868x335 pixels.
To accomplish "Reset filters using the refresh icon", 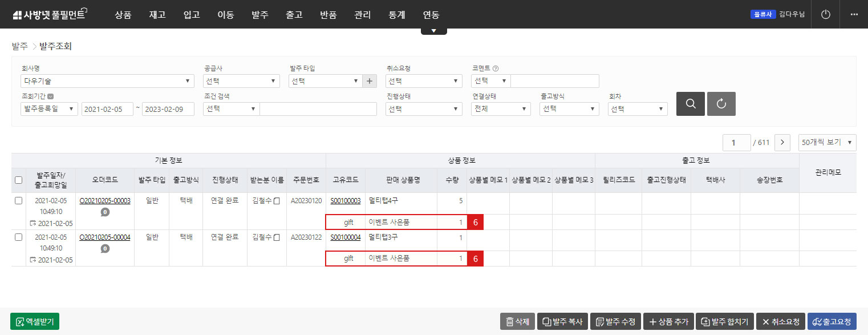I will 721,104.
